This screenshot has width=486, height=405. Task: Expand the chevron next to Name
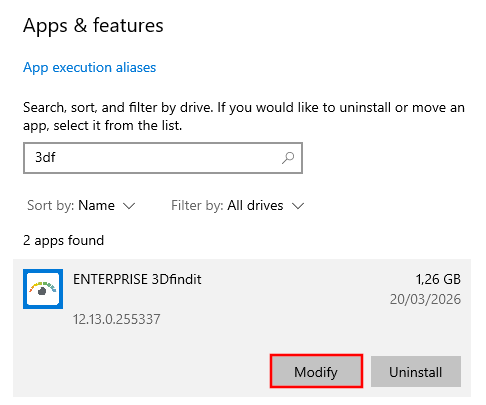coord(129,206)
